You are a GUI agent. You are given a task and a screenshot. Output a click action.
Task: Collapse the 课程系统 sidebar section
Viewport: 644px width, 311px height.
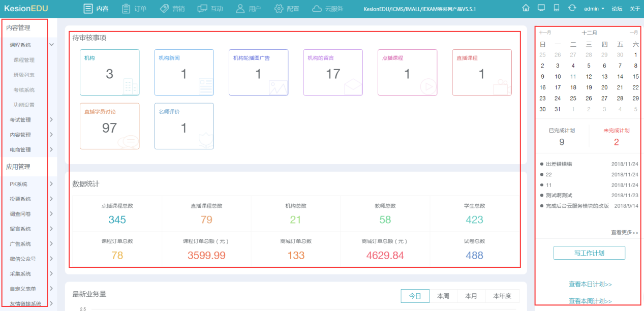pyautogui.click(x=51, y=45)
